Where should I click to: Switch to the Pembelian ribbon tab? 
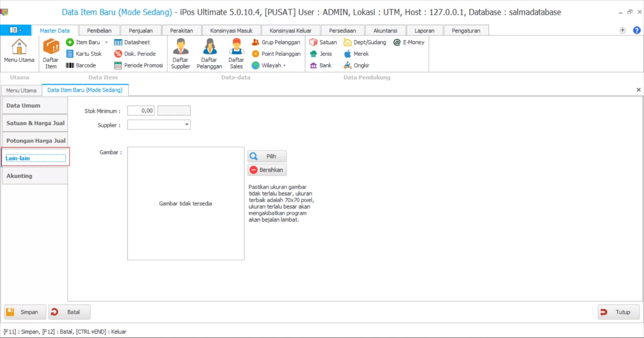pyautogui.click(x=99, y=30)
